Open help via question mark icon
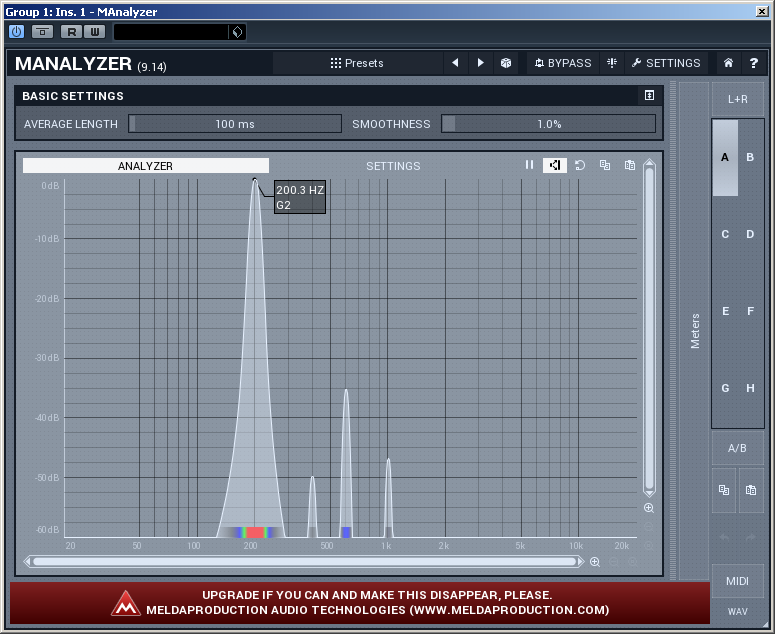The width and height of the screenshot is (775, 634). pos(753,63)
